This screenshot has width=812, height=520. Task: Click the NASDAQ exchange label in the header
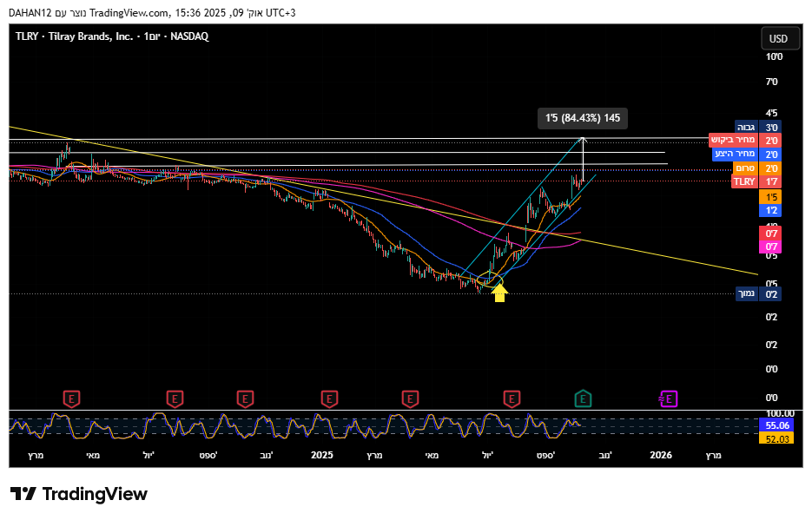pyautogui.click(x=189, y=36)
